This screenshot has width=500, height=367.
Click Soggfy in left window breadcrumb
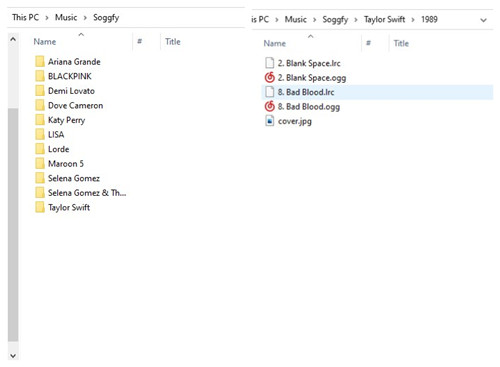pyautogui.click(x=106, y=18)
